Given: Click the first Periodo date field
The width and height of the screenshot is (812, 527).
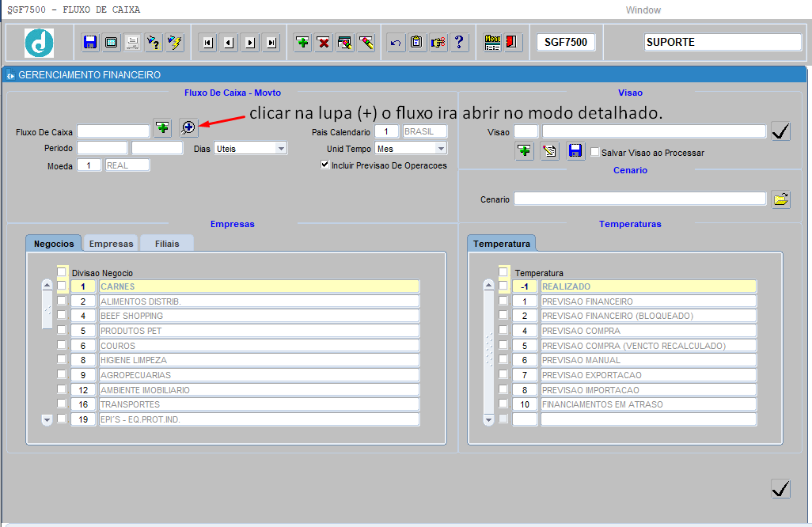Looking at the screenshot, I should click(x=102, y=148).
